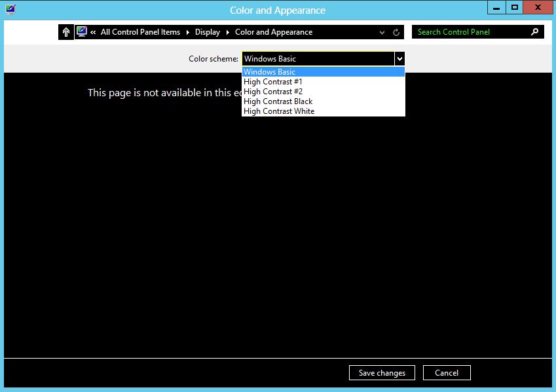The image size is (556, 392).
Task: Click the search magnifier icon
Action: coord(534,32)
